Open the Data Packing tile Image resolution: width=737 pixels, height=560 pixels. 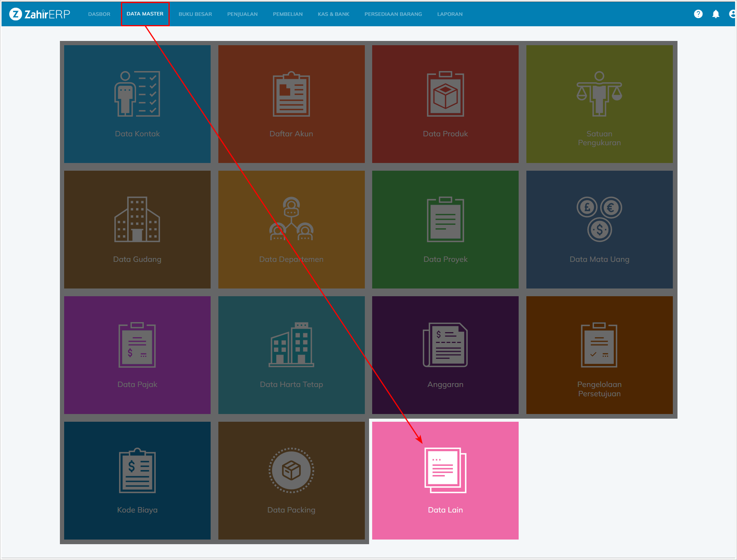(x=291, y=480)
